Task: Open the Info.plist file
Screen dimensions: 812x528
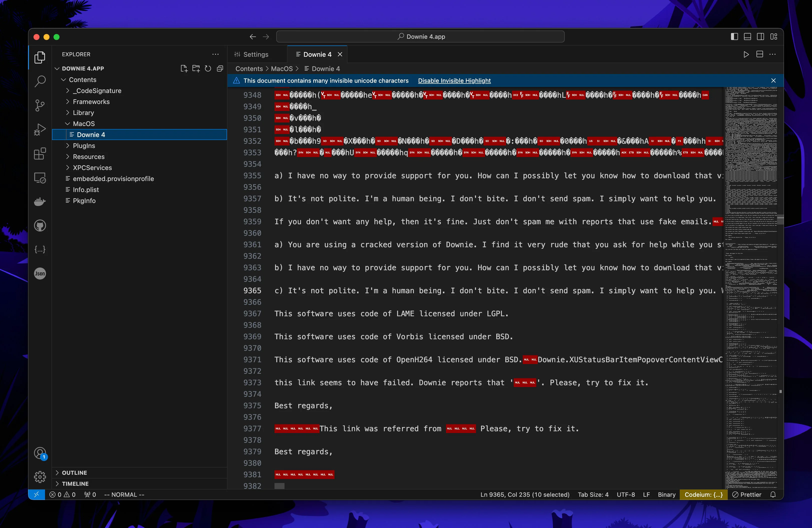Action: point(86,190)
